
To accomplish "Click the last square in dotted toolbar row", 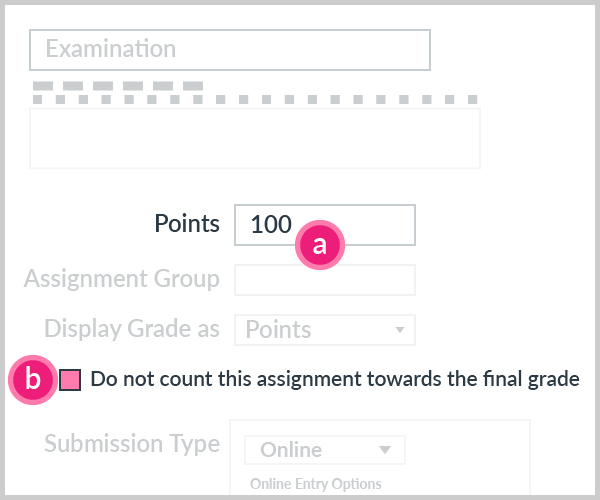I will [x=473, y=99].
